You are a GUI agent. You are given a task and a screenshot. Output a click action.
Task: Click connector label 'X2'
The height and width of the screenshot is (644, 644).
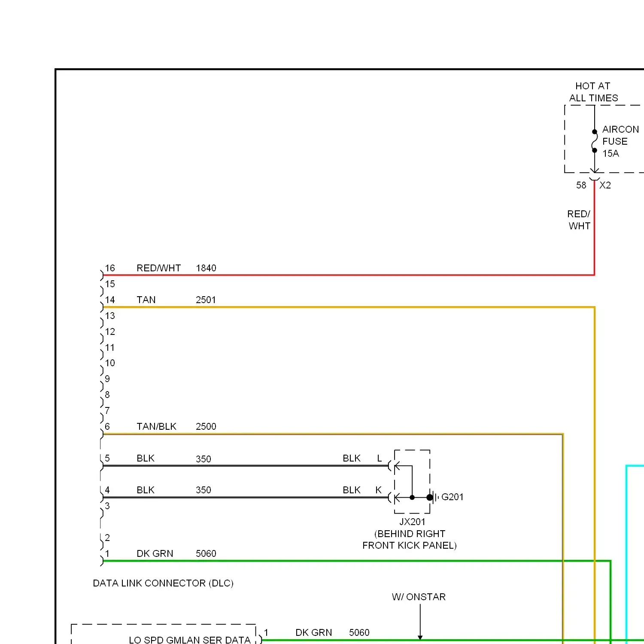(x=605, y=185)
